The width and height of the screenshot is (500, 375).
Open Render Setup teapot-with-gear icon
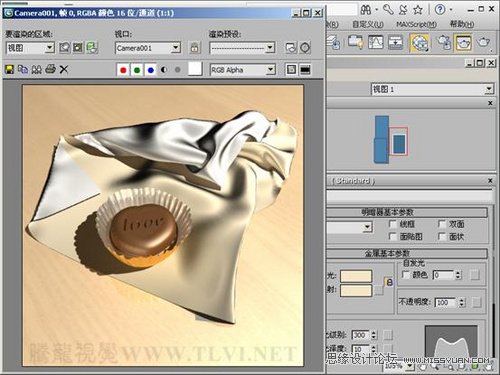pyautogui.click(x=444, y=42)
